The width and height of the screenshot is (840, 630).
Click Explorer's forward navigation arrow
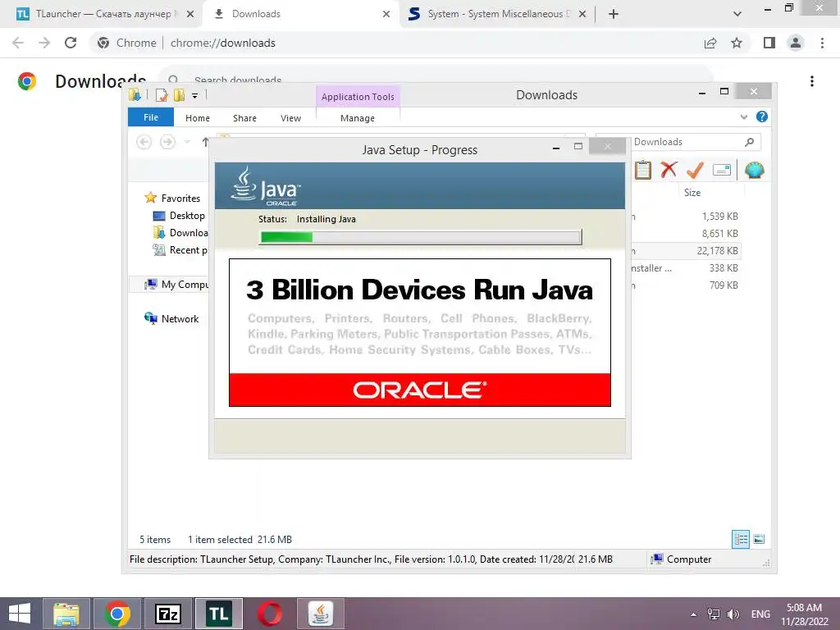click(167, 142)
